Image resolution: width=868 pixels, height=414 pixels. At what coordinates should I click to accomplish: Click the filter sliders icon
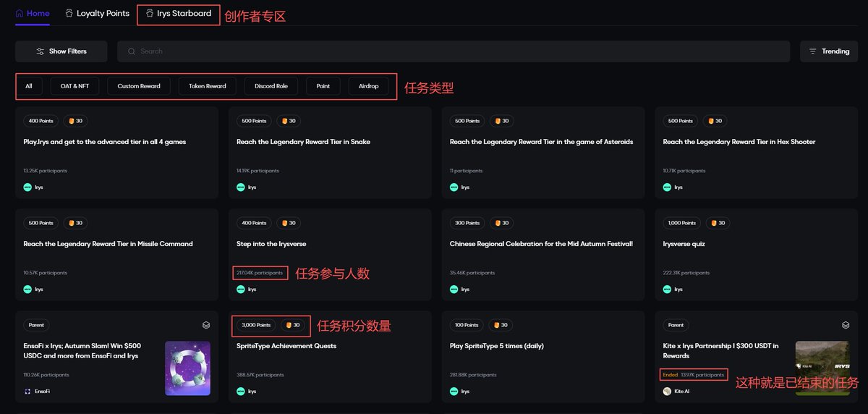(41, 51)
